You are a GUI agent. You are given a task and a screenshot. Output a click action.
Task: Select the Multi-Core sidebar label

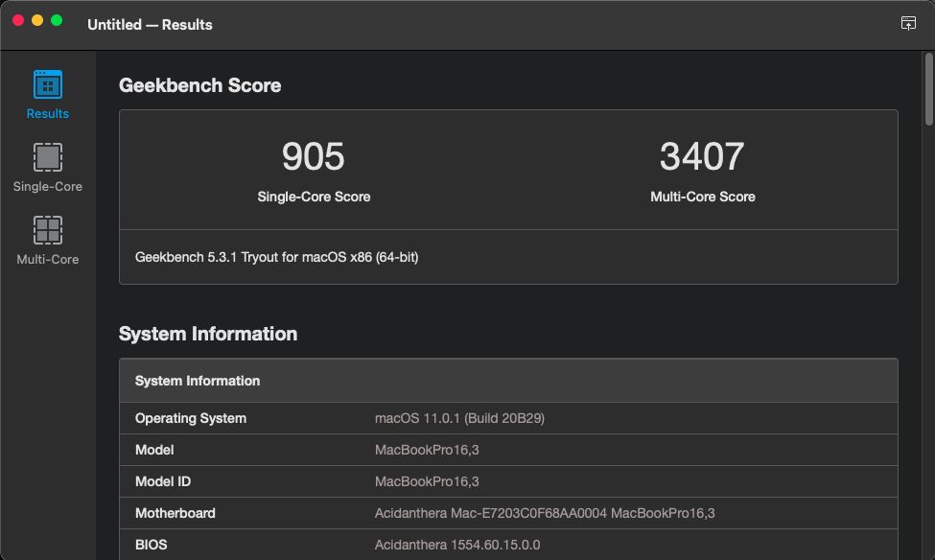pyautogui.click(x=48, y=260)
